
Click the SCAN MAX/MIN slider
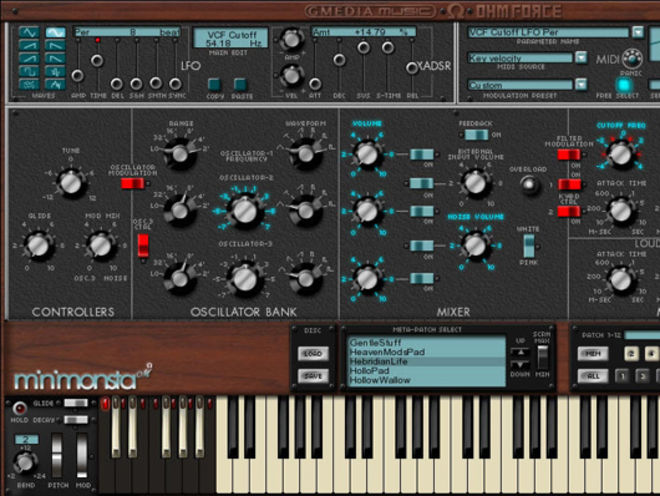pyautogui.click(x=543, y=357)
